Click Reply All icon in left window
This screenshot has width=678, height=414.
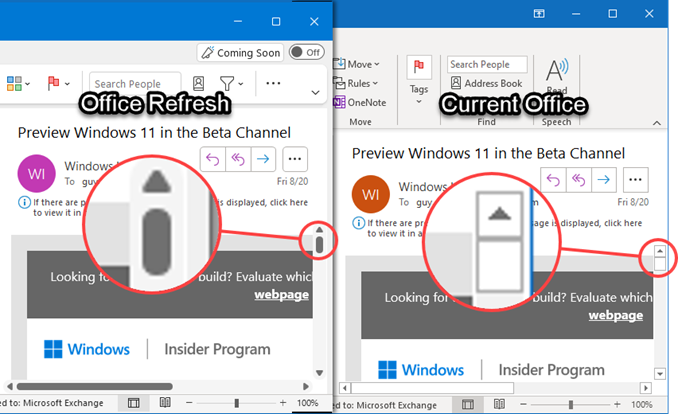pos(237,158)
